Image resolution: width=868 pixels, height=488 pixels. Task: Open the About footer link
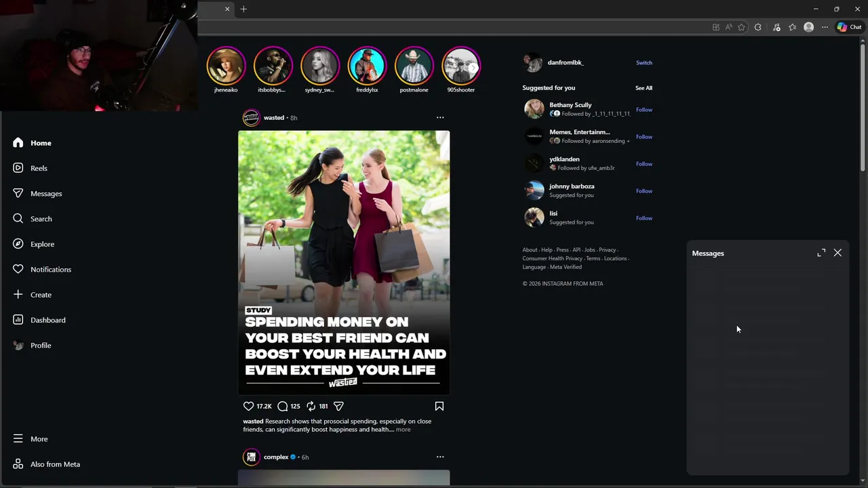530,250
